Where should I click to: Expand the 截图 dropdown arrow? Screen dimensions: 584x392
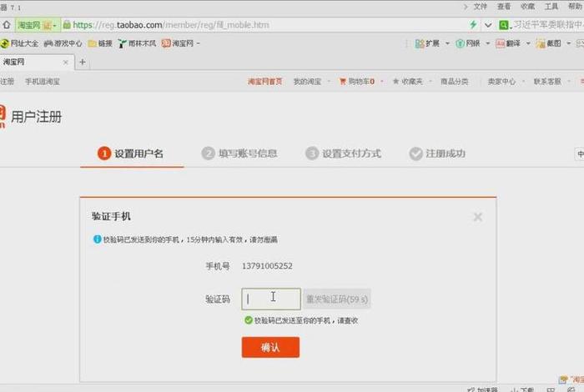pyautogui.click(x=569, y=43)
